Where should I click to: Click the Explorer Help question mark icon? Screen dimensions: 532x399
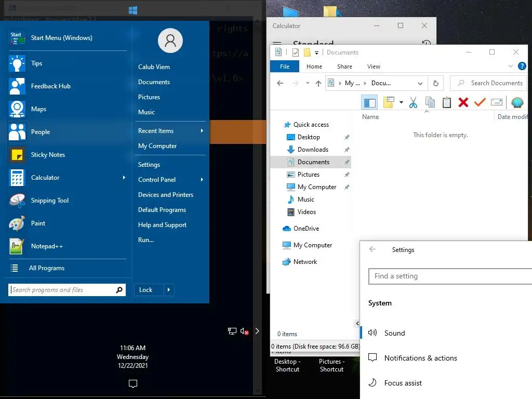point(522,66)
